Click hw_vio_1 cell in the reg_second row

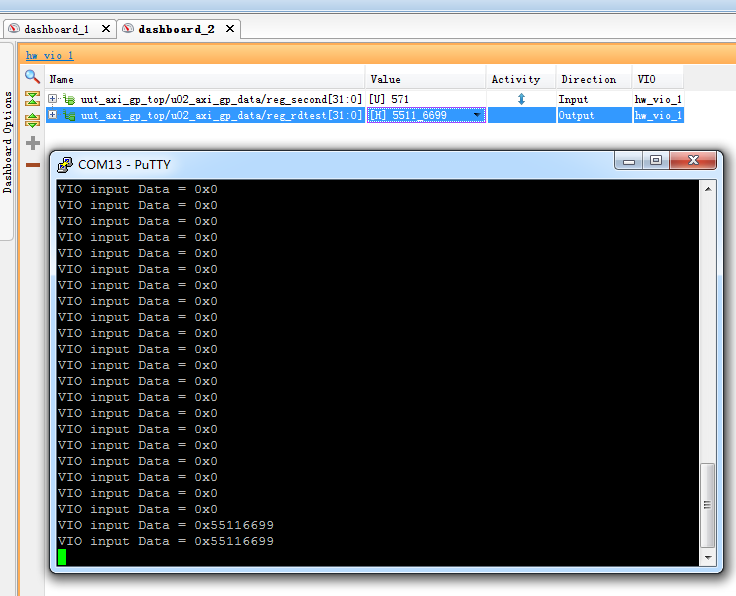pyautogui.click(x=658, y=99)
